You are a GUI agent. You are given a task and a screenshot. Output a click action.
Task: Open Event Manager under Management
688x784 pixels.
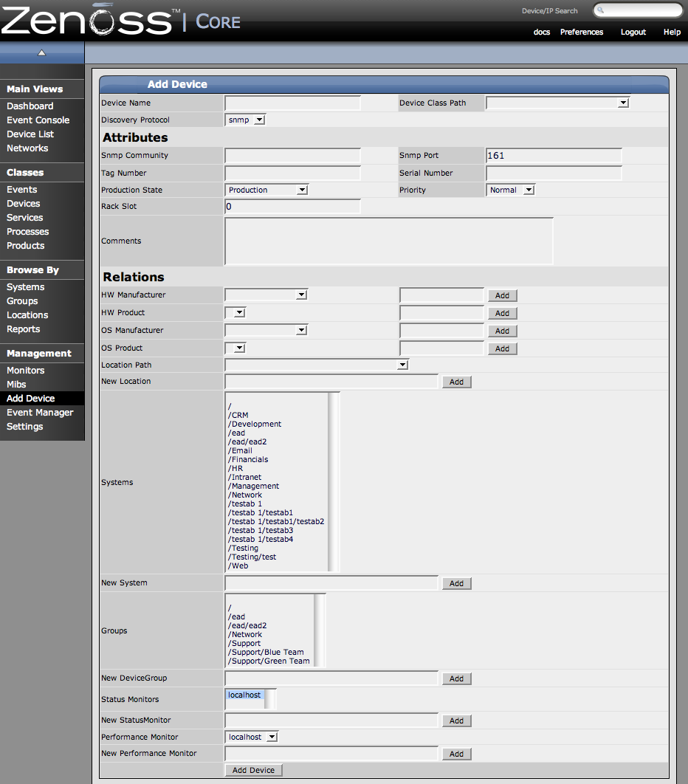[x=40, y=413]
